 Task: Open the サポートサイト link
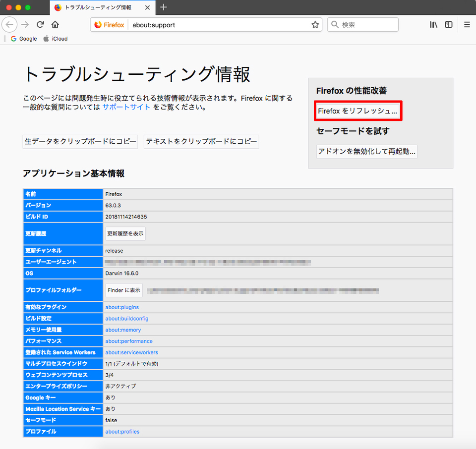tap(125, 106)
